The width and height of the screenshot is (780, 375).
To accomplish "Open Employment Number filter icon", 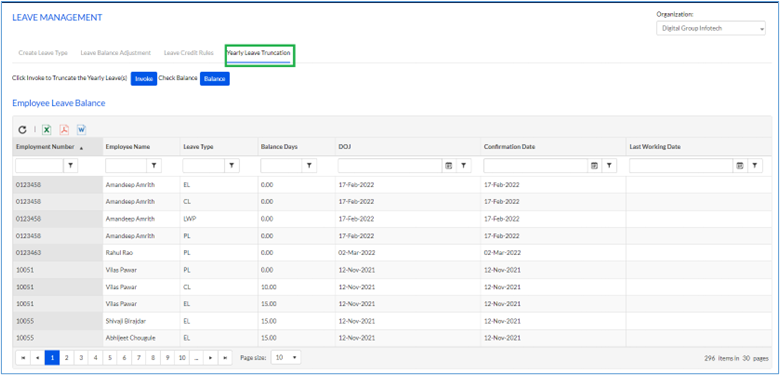I will 70,166.
